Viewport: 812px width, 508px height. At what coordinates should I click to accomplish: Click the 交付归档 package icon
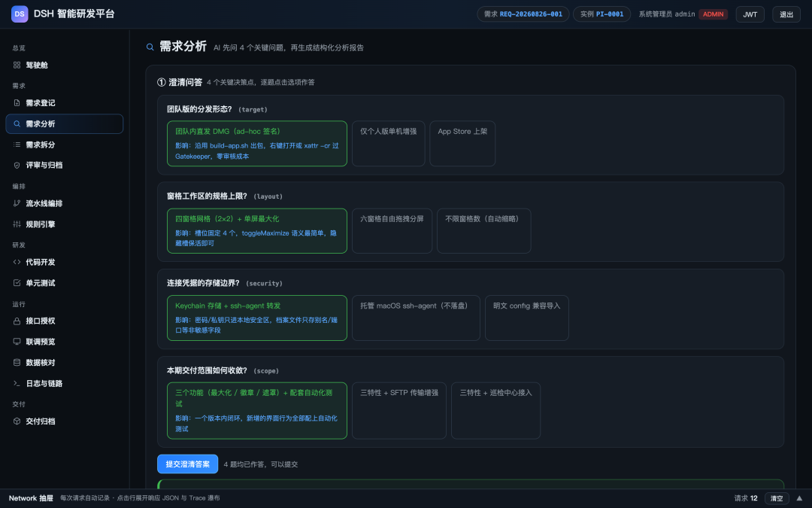click(17, 421)
